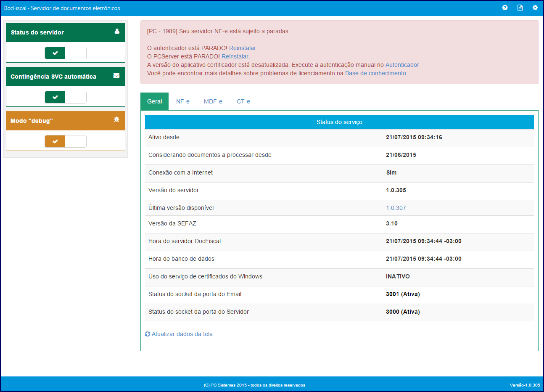Open the document log icon in header
The image size is (544, 392).
click(x=520, y=8)
